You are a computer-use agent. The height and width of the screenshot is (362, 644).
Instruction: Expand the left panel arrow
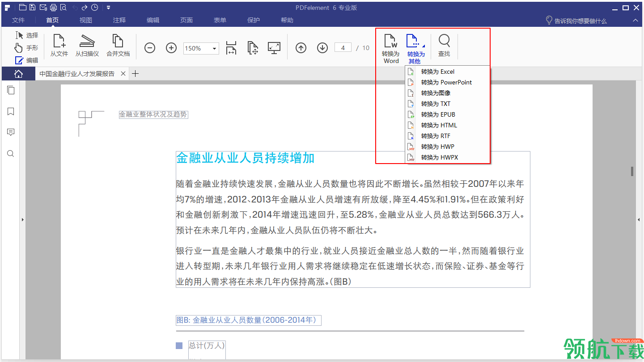[x=23, y=219]
